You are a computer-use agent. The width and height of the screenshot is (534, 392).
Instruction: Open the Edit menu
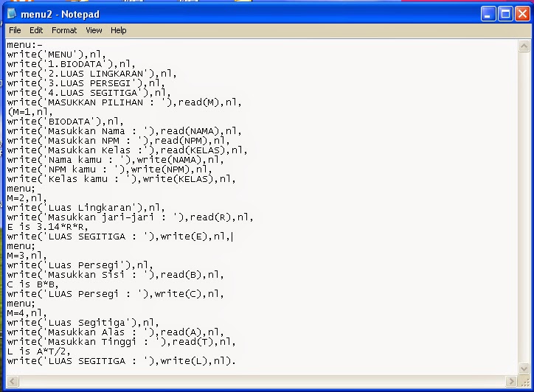click(x=36, y=30)
